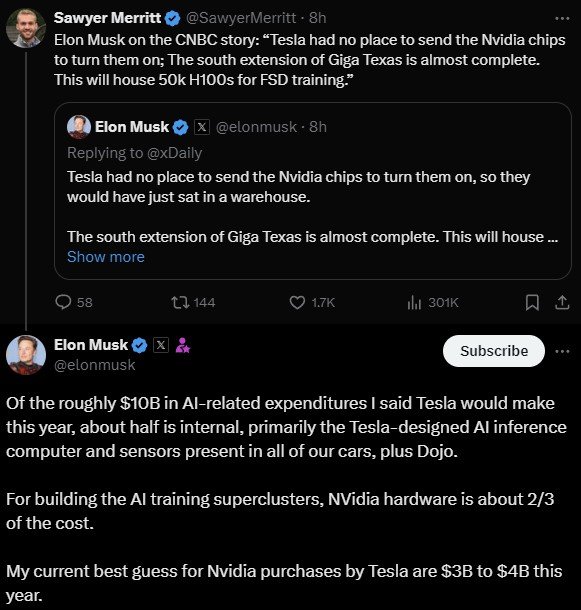Image resolution: width=581 pixels, height=610 pixels.
Task: Retweet the Sawyer Merritt post
Action: tap(193, 302)
